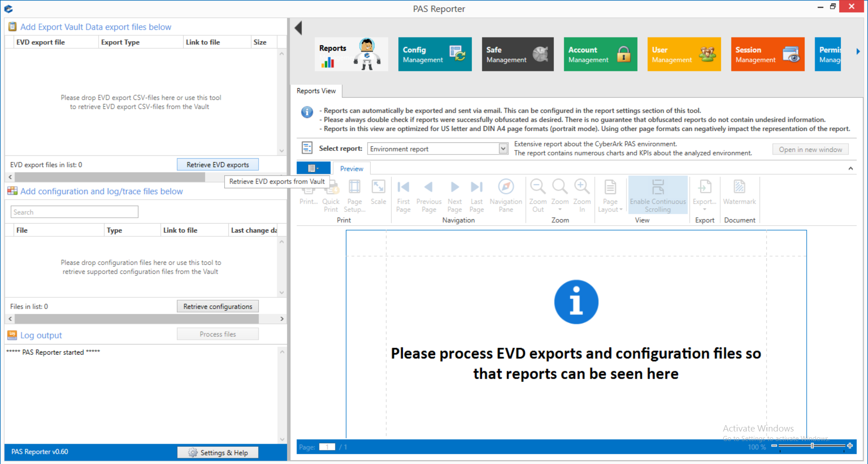
Task: Go to Last Page
Action: (x=476, y=196)
